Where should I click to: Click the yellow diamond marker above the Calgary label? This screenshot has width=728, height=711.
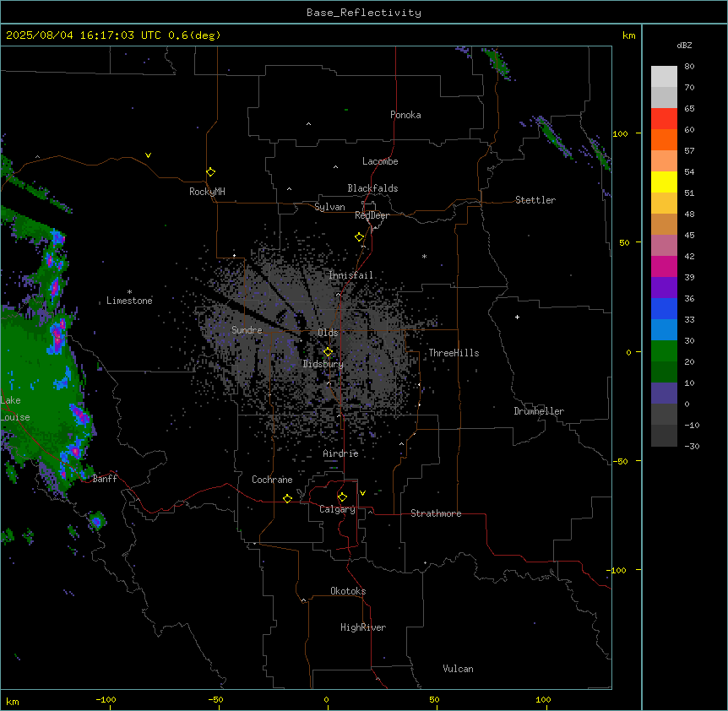tap(342, 497)
